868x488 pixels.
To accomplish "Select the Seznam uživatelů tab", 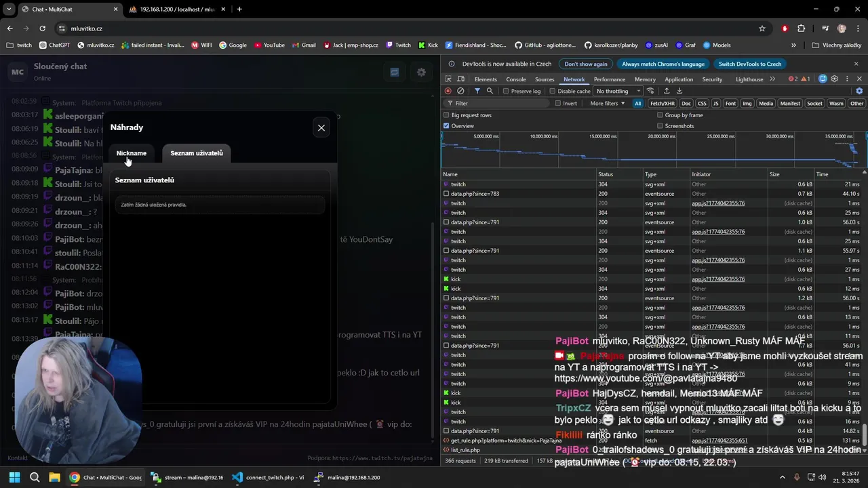I will pos(197,153).
